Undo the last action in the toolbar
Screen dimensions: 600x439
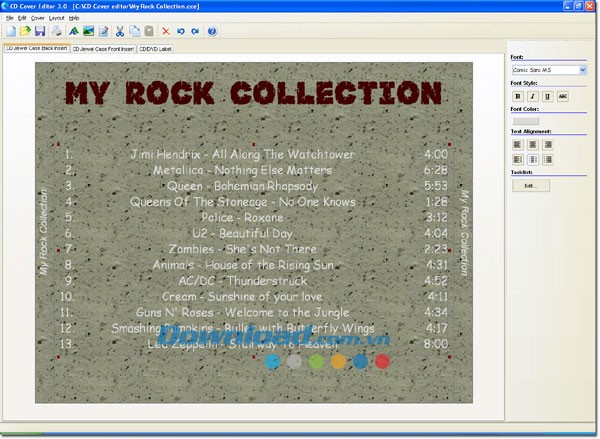click(x=181, y=31)
